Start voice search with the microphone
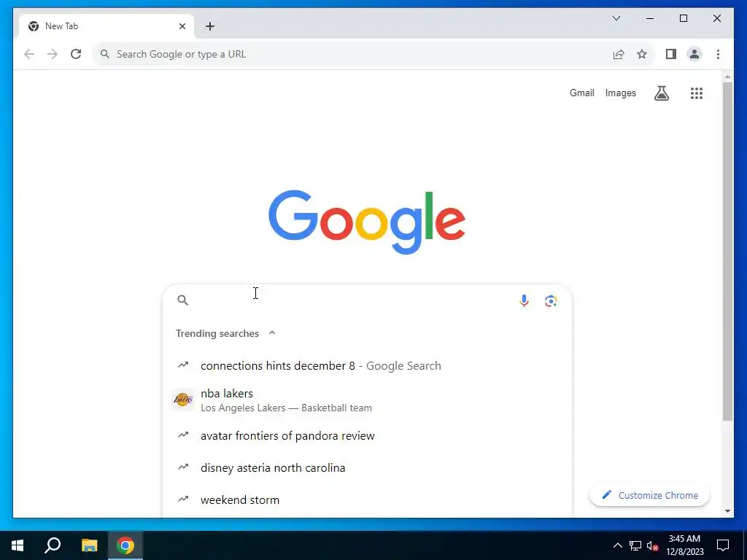 [x=524, y=300]
